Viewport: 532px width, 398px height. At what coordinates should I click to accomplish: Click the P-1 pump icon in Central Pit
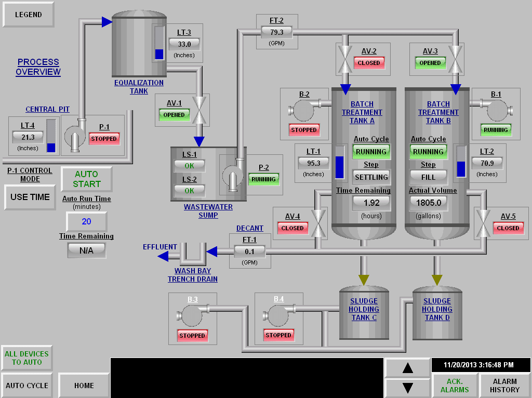[75, 137]
